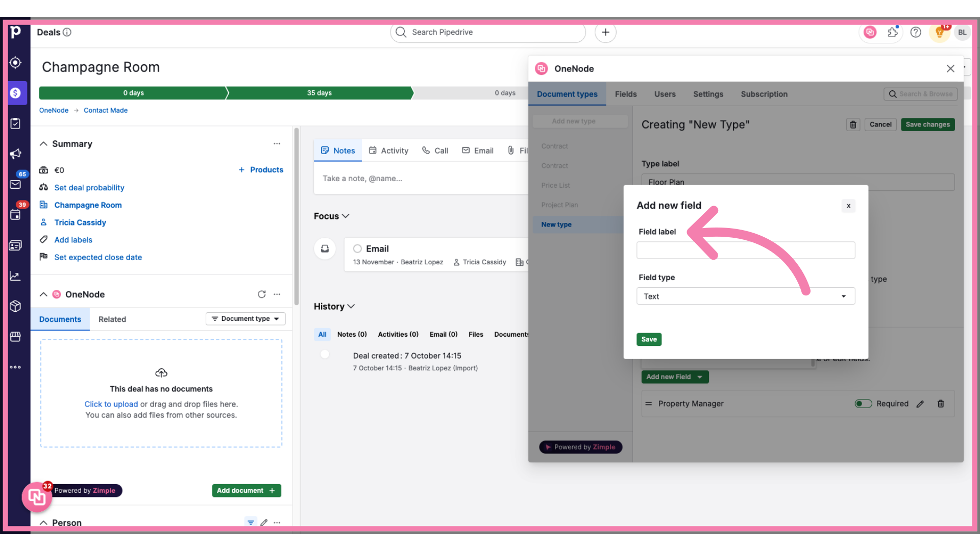Open Tricia Cassidy contact link

point(80,222)
